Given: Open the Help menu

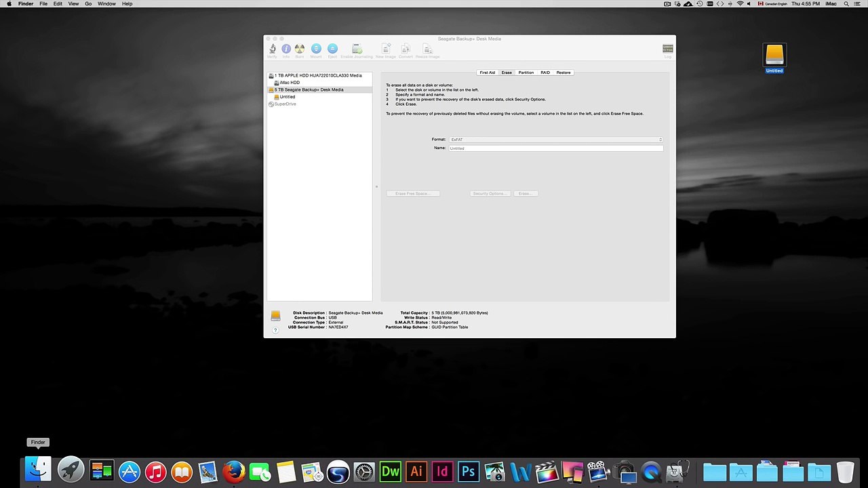Looking at the screenshot, I should 127,4.
